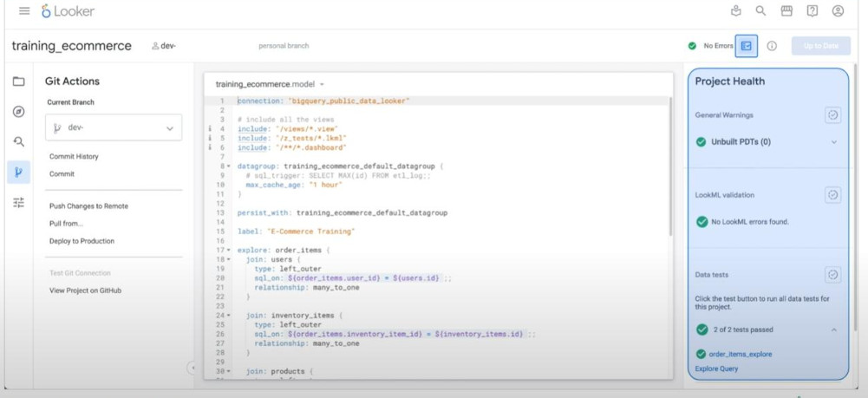The image size is (868, 398).
Task: Select Push Changes to Remote
Action: [x=88, y=206]
